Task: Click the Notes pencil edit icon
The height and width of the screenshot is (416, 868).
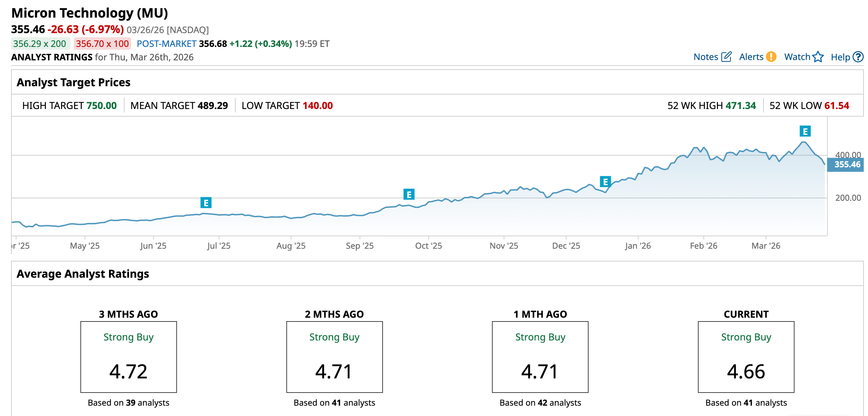Action: tap(727, 57)
